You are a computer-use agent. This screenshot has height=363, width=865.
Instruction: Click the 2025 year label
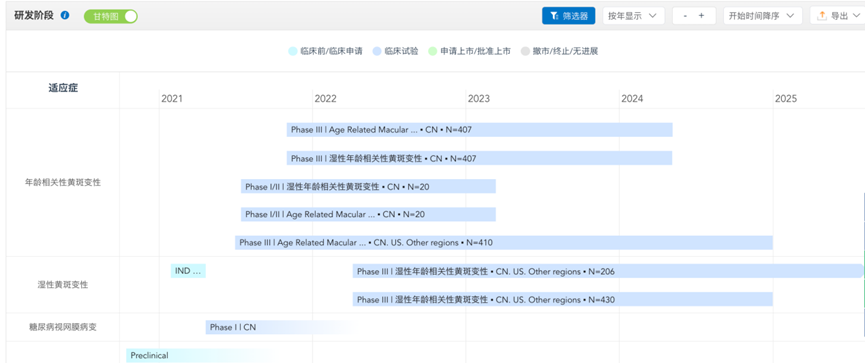[786, 99]
